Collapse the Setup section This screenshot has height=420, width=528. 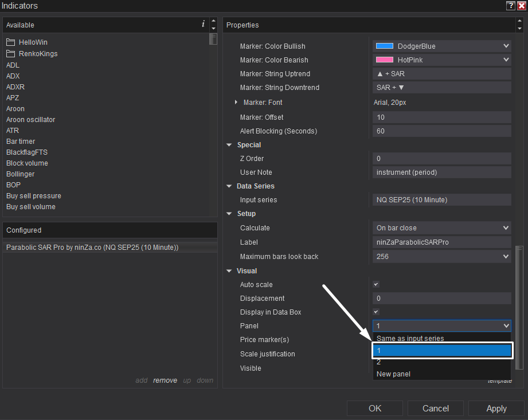coord(229,214)
